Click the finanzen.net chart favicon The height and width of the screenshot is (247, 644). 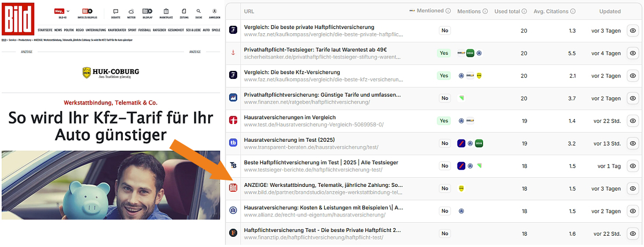233,98
